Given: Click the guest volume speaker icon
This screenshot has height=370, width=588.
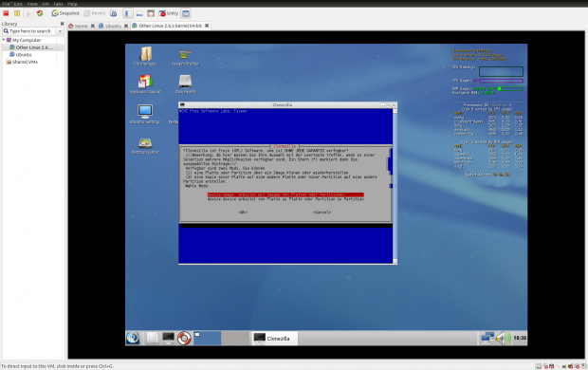Looking at the screenshot, I should pyautogui.click(x=503, y=338).
